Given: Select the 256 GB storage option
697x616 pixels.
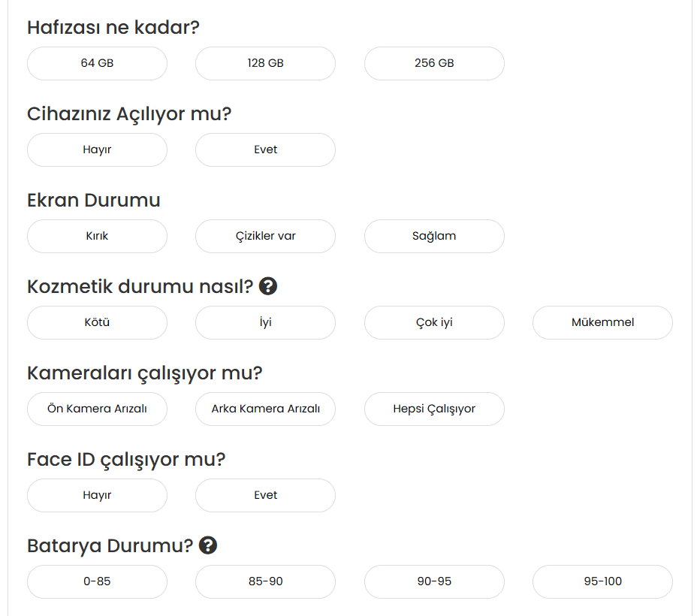Looking at the screenshot, I should tap(434, 63).
